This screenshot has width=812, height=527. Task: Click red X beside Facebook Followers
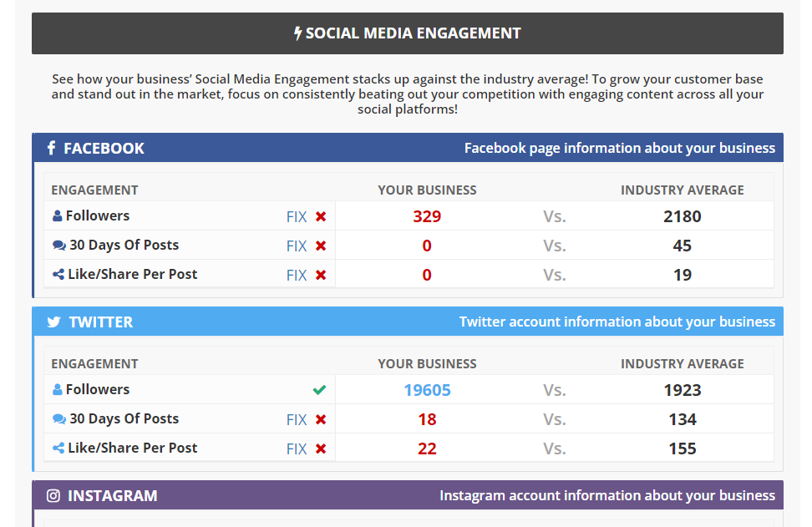point(321,216)
